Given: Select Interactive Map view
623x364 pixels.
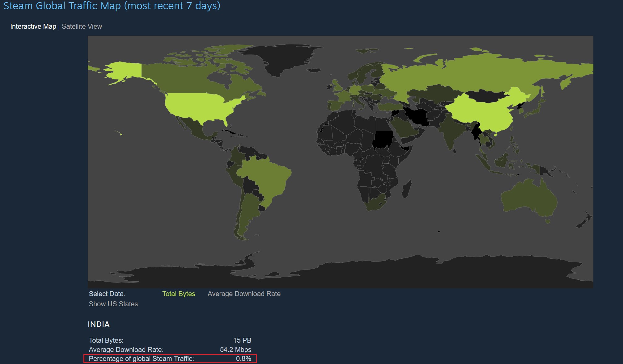Looking at the screenshot, I should tap(33, 27).
